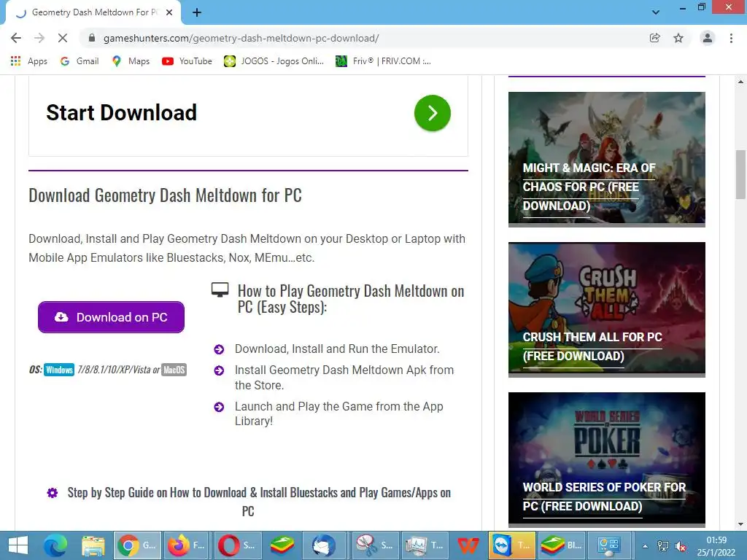The image size is (747, 560).
Task: Open Chrome three-dot menu
Action: coord(731,38)
